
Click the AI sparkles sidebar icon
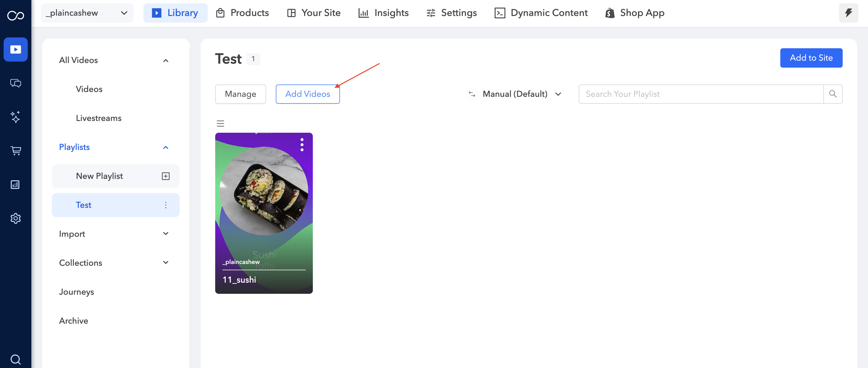point(15,117)
